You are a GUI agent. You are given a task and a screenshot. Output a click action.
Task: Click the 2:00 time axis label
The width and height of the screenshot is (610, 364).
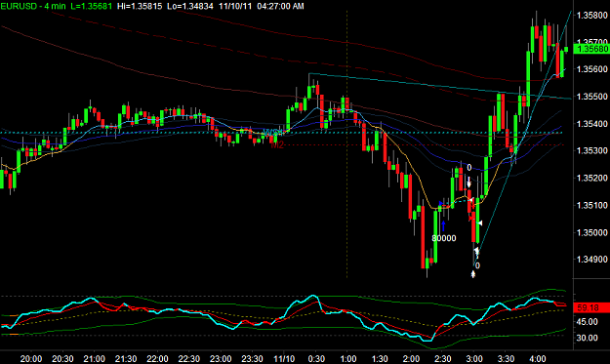(411, 358)
